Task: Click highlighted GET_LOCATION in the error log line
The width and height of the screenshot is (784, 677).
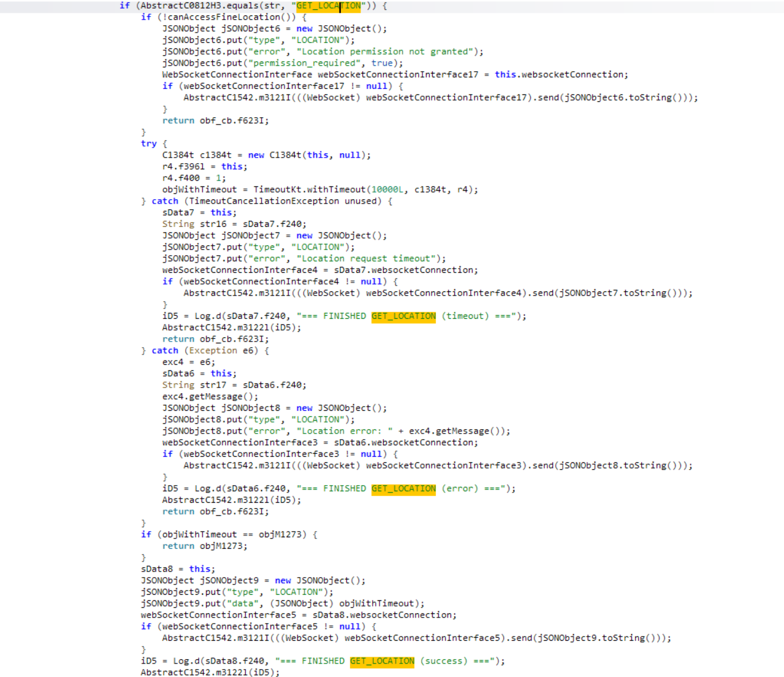Action: click(403, 489)
